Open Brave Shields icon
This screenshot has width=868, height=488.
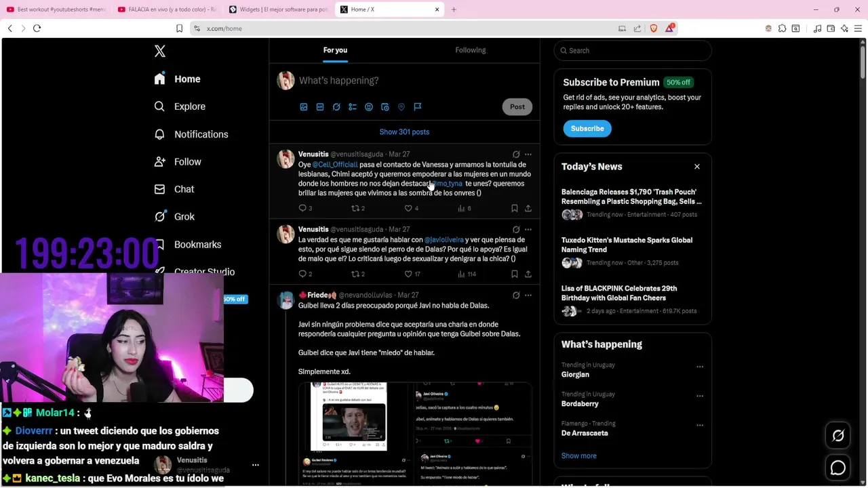[x=654, y=28]
